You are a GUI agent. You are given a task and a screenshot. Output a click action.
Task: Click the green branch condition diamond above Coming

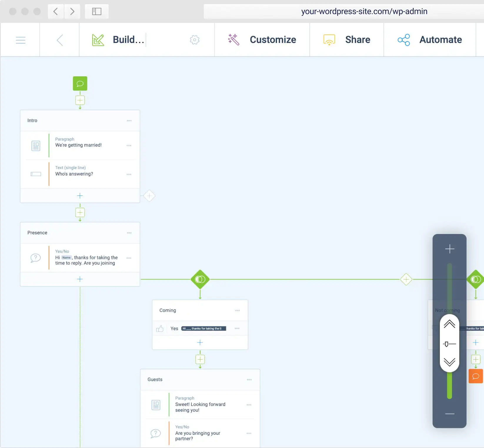200,279
